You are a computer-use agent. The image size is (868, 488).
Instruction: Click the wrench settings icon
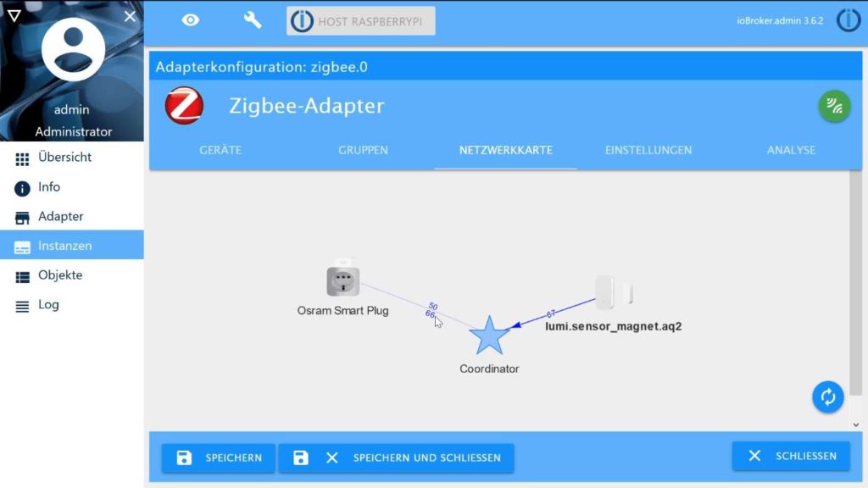253,20
